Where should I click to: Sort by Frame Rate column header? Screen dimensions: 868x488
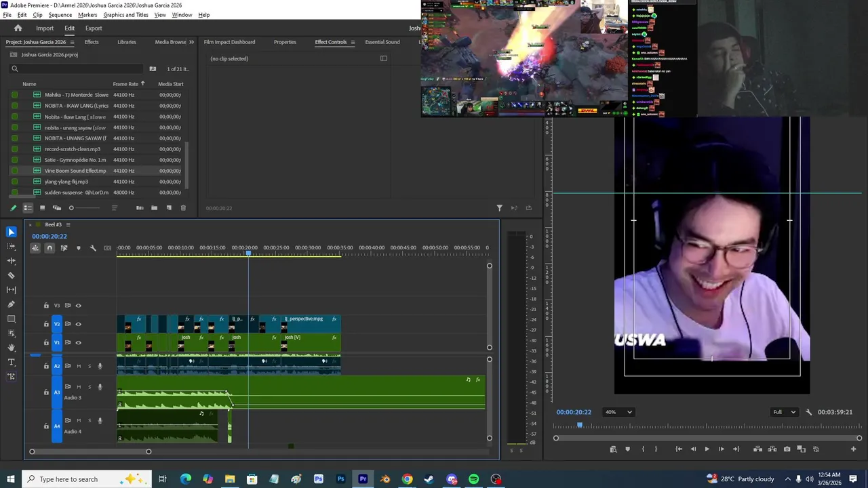tap(125, 84)
